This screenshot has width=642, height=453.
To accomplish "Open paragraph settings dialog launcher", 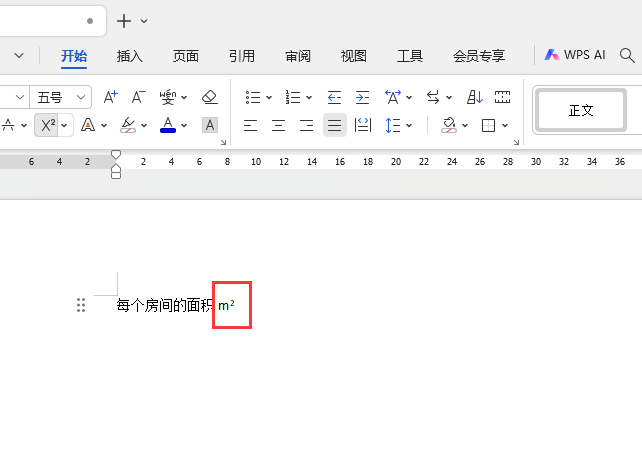I will [516, 142].
